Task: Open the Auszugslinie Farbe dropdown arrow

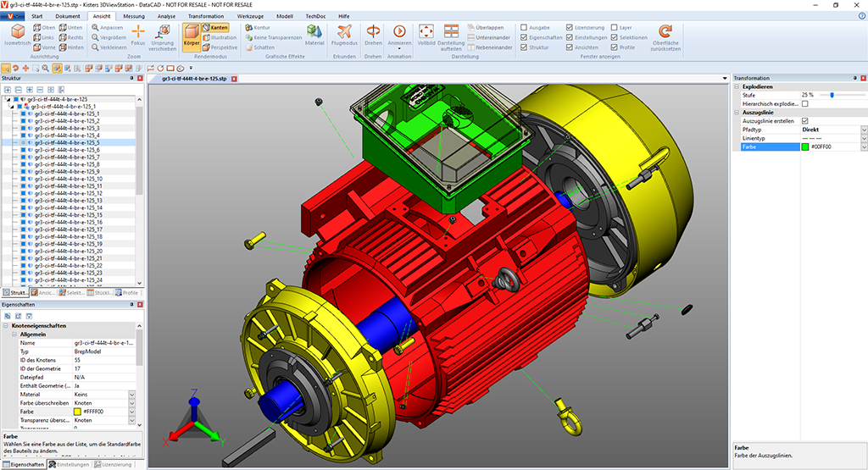Action: 864,147
